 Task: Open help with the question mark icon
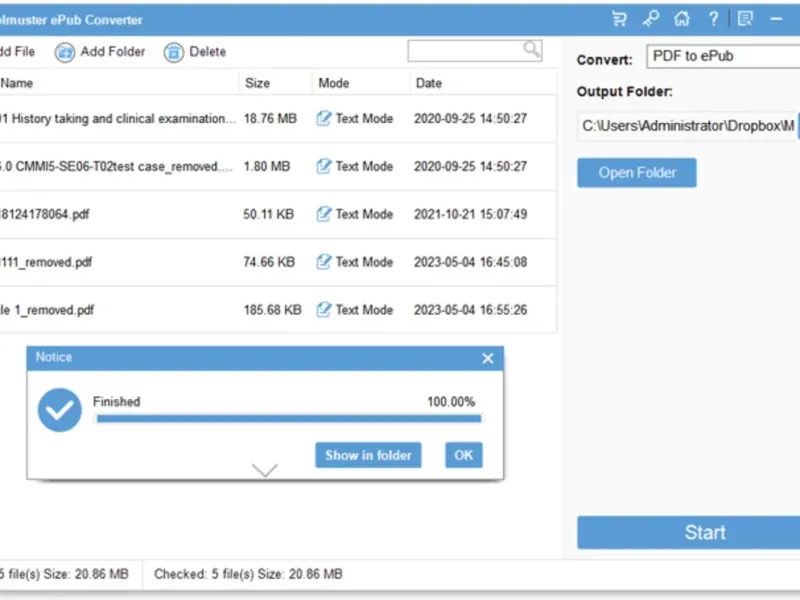click(x=713, y=19)
